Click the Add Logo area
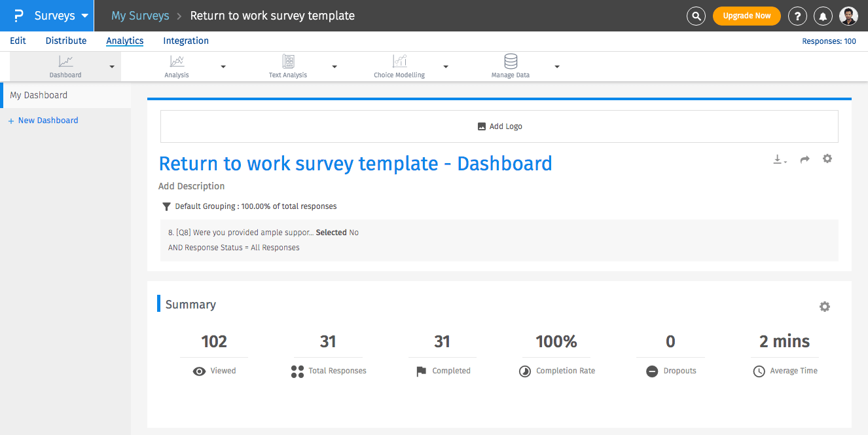The width and height of the screenshot is (868, 435). [499, 126]
